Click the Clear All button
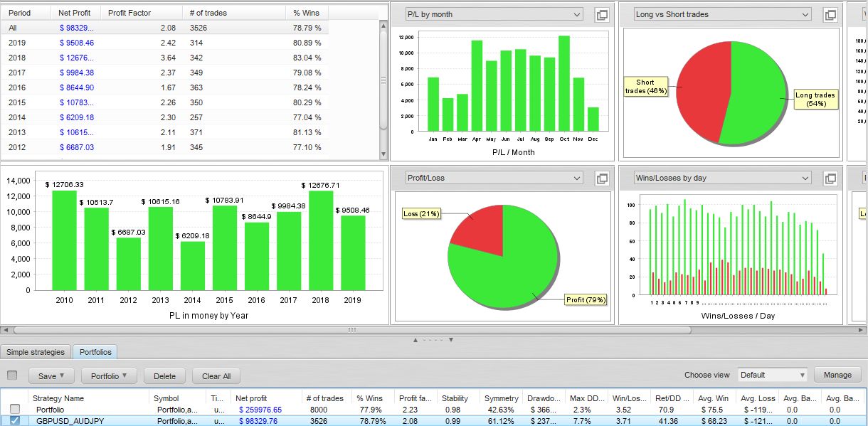This screenshot has width=868, height=426. point(216,376)
